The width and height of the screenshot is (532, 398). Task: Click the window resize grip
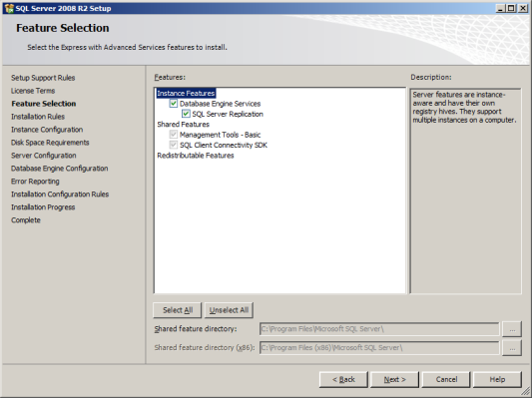[x=526, y=392]
